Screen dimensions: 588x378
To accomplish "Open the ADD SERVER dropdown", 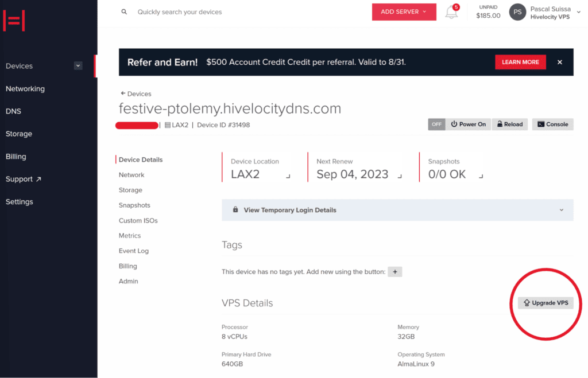I will tap(404, 11).
